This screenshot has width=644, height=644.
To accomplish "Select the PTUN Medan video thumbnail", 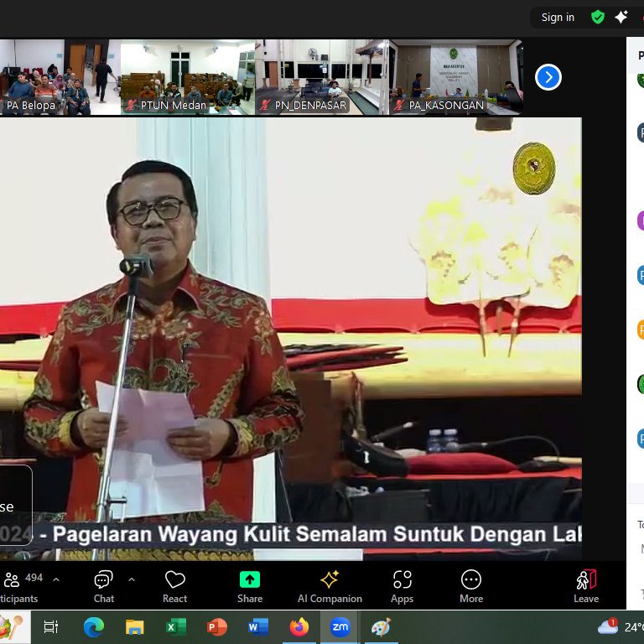I will [x=187, y=77].
